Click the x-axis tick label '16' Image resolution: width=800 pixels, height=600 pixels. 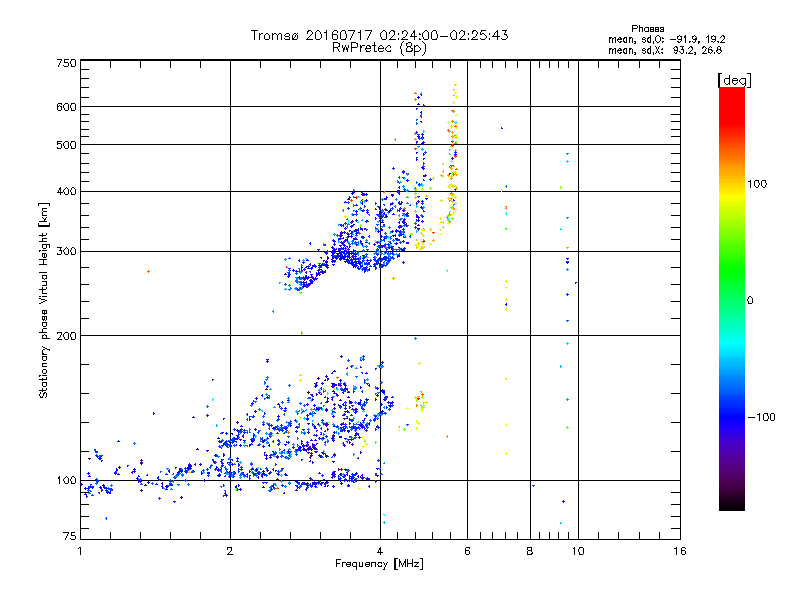680,551
